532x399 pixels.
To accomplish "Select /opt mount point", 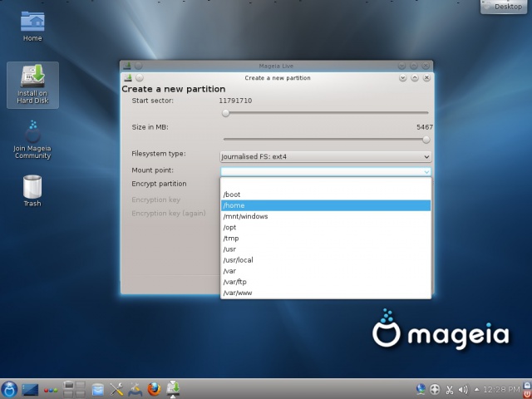I will 326,227.
